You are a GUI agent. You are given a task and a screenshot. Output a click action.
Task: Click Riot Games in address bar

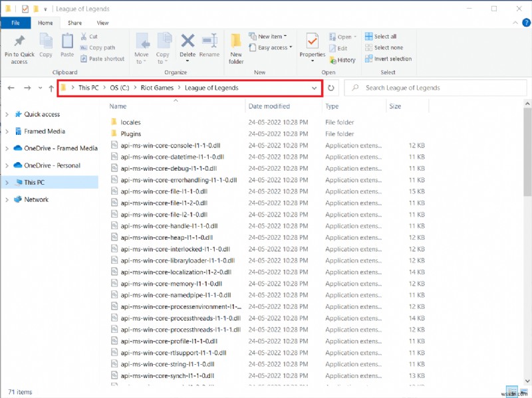(157, 88)
